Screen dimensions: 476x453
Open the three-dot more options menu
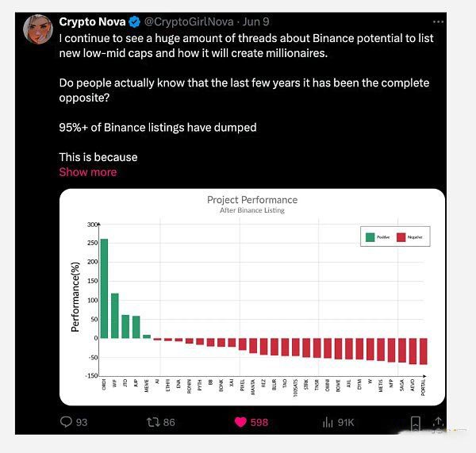click(438, 22)
